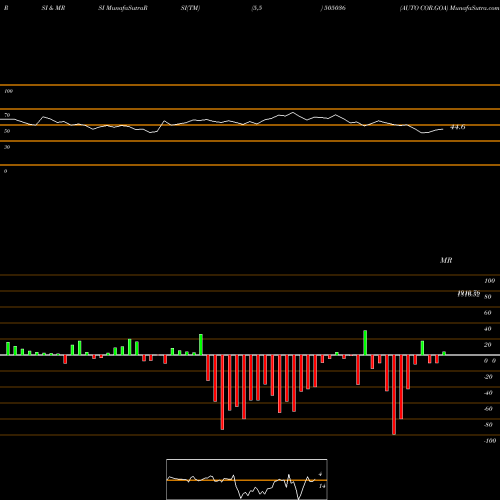Click the AUTO COR.GOA MunafaSutra.com title
Screen dimensions: 500x500
(x=450, y=8)
